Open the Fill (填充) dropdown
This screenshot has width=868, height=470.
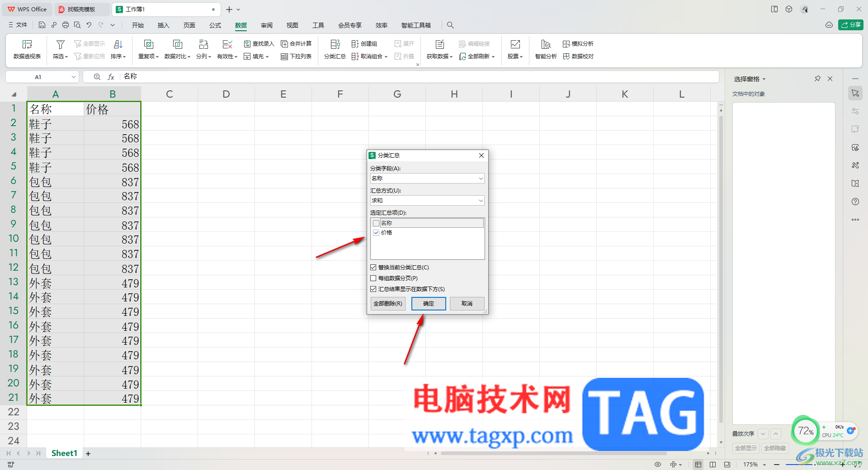pos(256,56)
